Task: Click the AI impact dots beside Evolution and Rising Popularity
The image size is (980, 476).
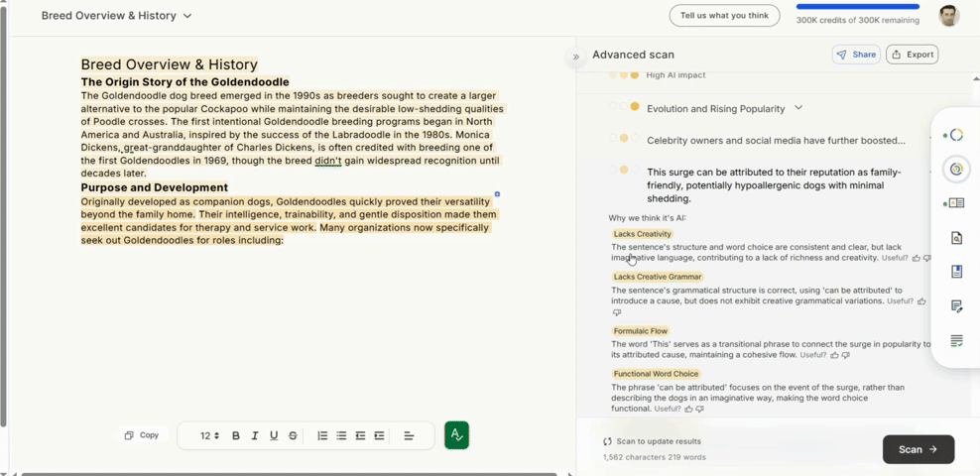Action: [624, 107]
